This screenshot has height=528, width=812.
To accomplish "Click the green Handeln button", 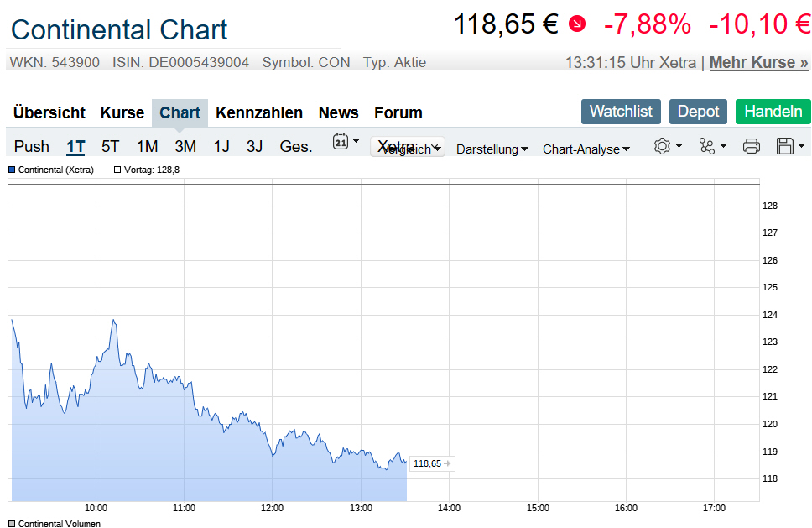I will 773,112.
